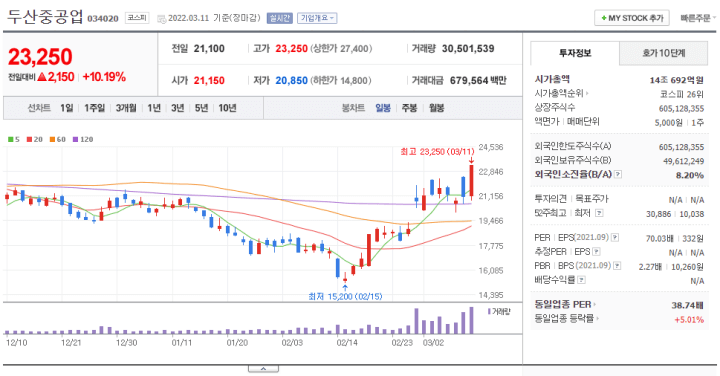The height and width of the screenshot is (376, 720).
Task: Click the 코스피 market badge
Action: pos(137,18)
